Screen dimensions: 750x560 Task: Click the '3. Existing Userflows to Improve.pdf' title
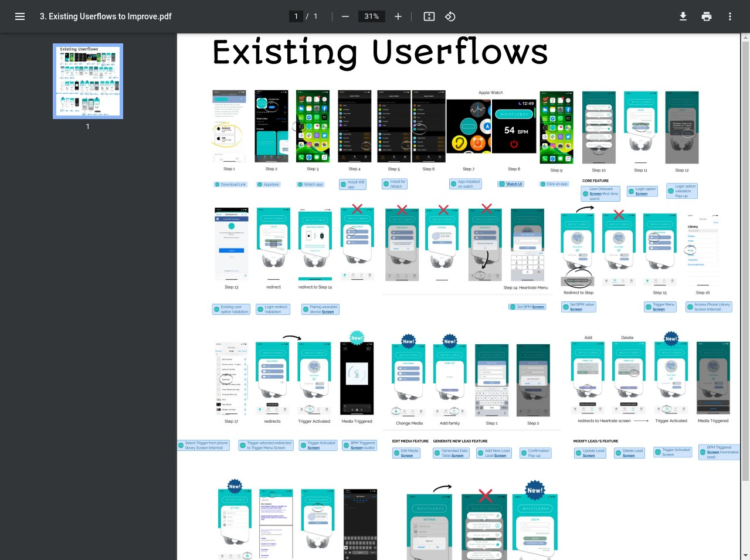(x=106, y=16)
